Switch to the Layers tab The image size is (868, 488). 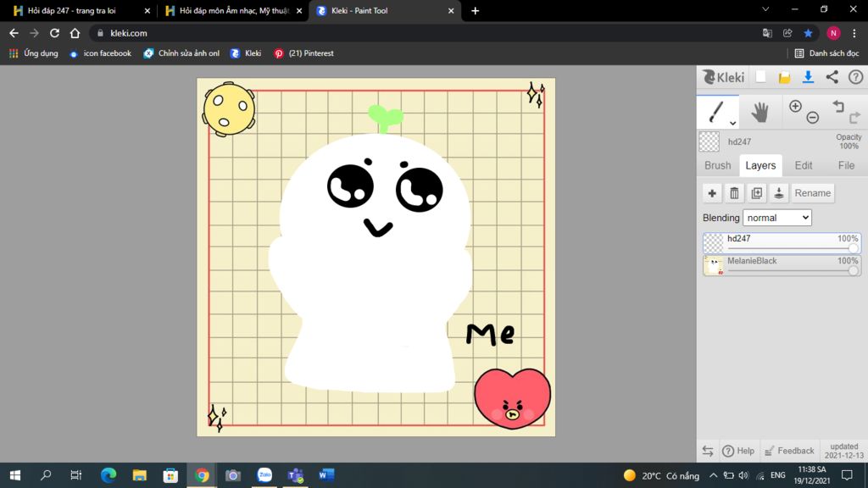pos(760,165)
